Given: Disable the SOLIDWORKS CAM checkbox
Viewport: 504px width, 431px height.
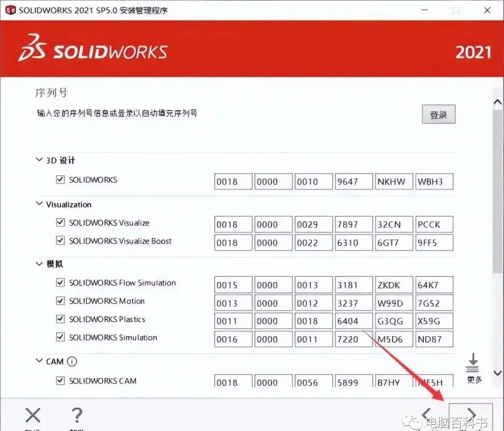Looking at the screenshot, I should point(60,381).
